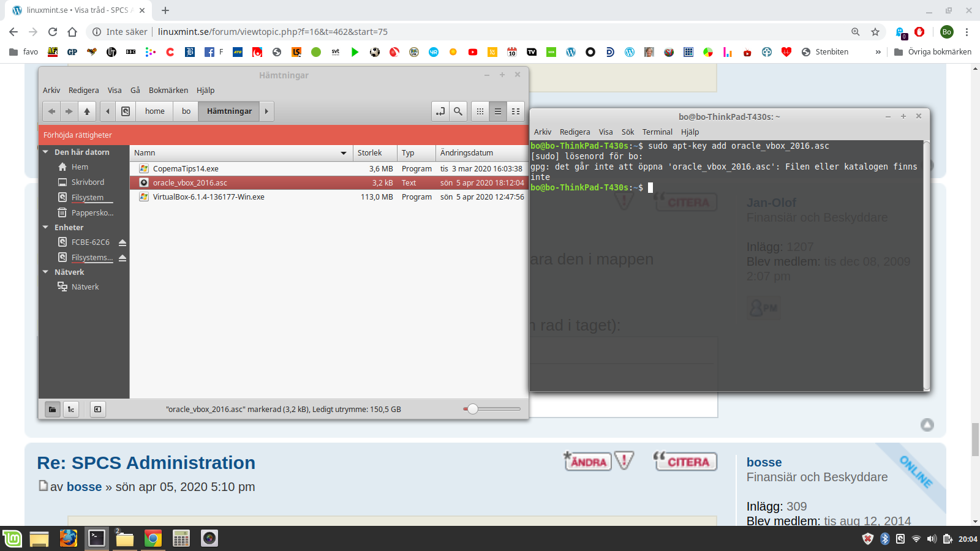The image size is (980, 551).
Task: Collapse the 'Den här datorn' sidebar section
Action: pyautogui.click(x=45, y=152)
